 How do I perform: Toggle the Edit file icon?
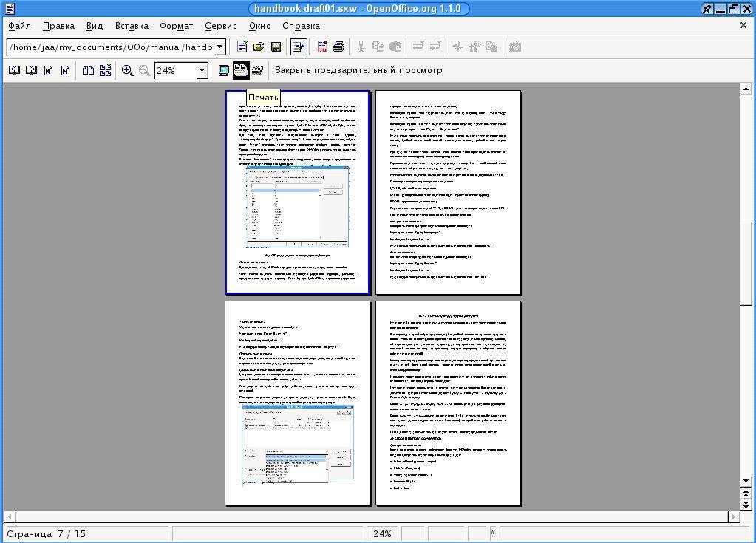point(299,47)
